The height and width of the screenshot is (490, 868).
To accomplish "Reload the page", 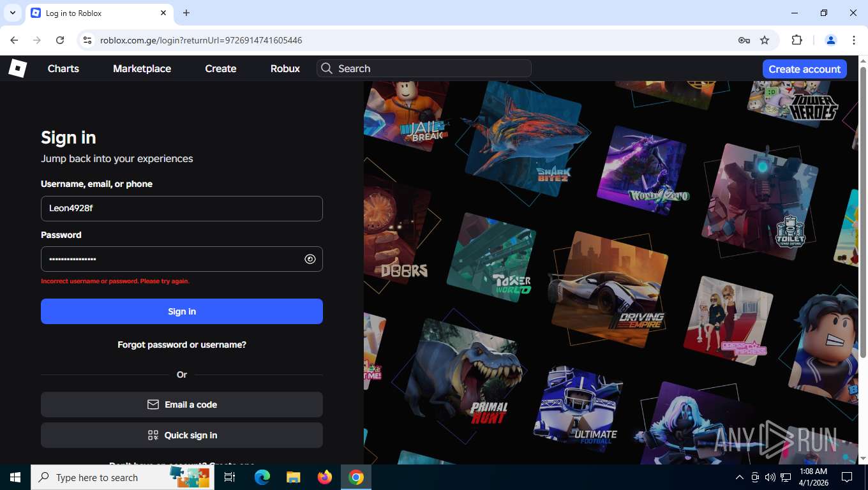I will tap(60, 40).
